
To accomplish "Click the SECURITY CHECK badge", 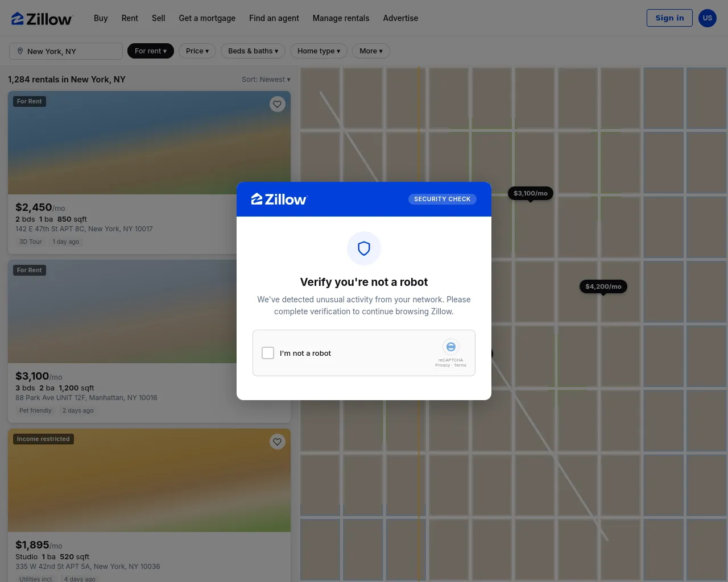I will (x=442, y=199).
